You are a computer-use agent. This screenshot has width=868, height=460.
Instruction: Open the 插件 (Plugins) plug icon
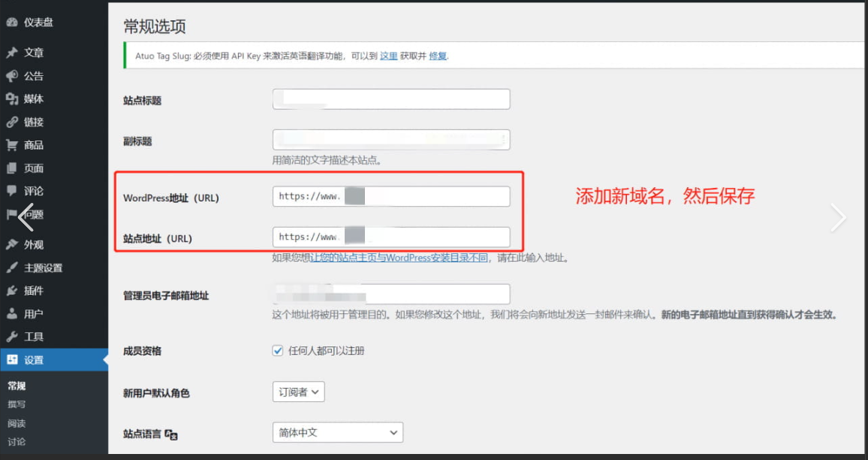[x=11, y=290]
